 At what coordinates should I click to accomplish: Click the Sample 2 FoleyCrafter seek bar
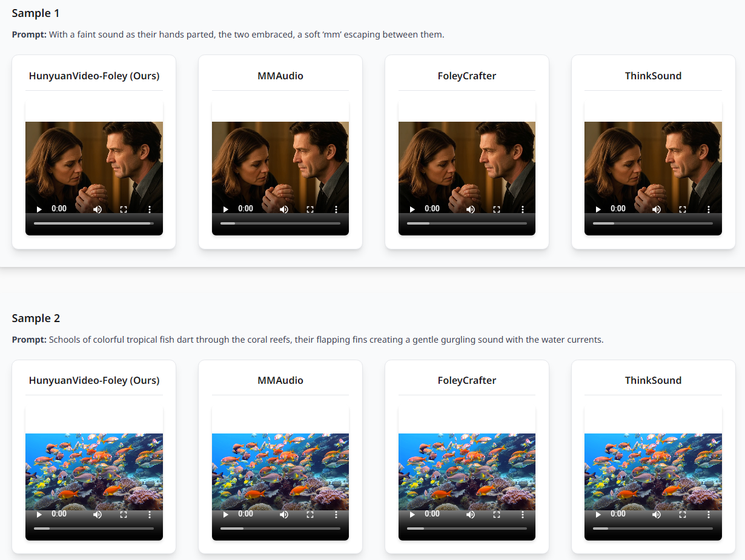coord(467,529)
